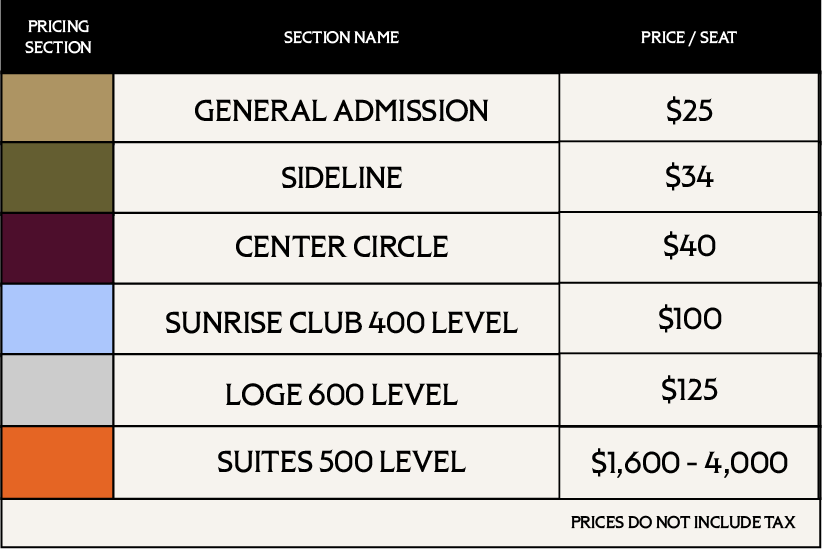Viewport: 822px width, 549px height.
Task: Click the $100 price cell
Action: pos(689,319)
